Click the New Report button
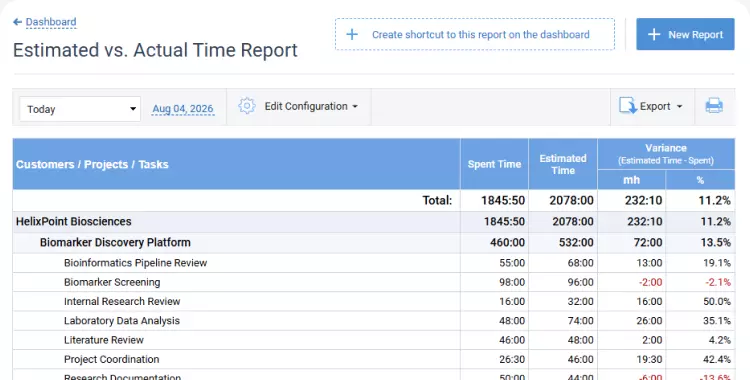750x380 pixels. tap(685, 34)
